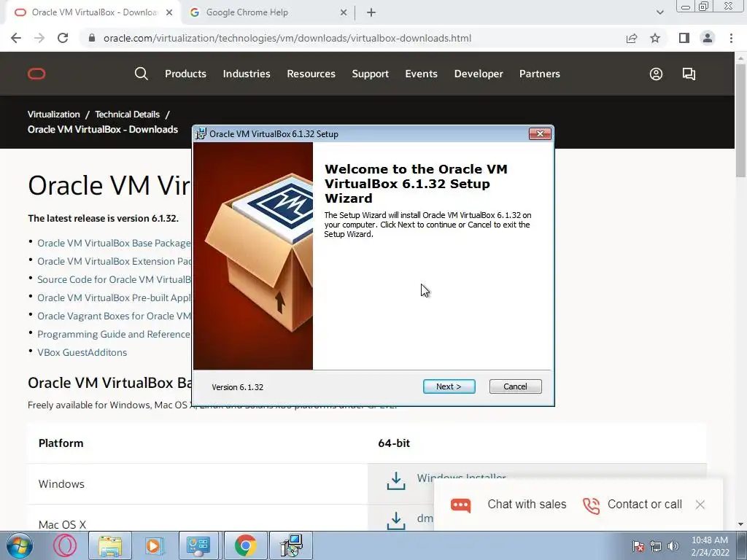Open the Chrome profile icon
Screen dimensions: 747x560
pyautogui.click(x=708, y=38)
